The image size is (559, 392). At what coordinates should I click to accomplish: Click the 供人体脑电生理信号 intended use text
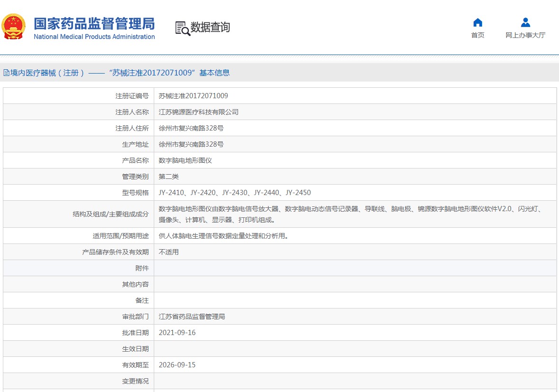pyautogui.click(x=223, y=236)
